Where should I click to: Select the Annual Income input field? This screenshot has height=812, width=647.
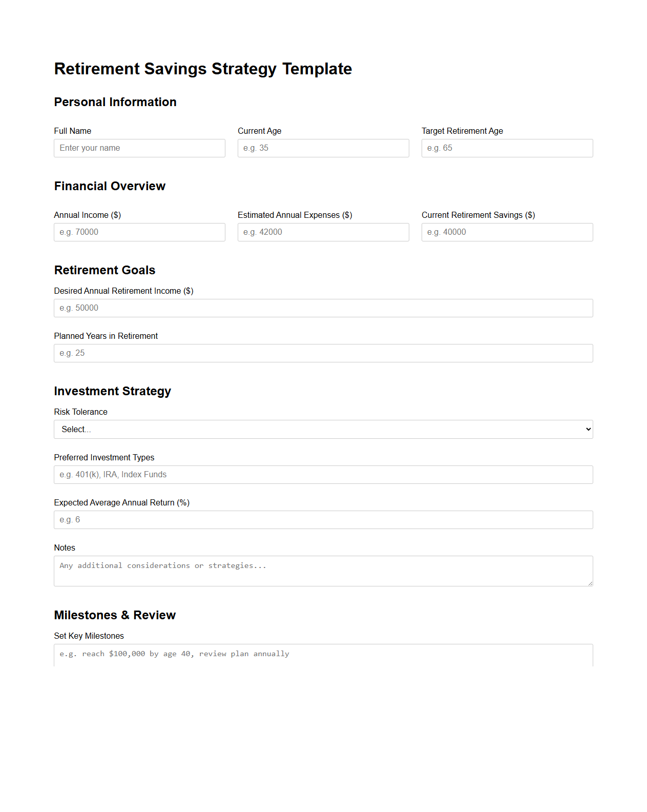139,232
